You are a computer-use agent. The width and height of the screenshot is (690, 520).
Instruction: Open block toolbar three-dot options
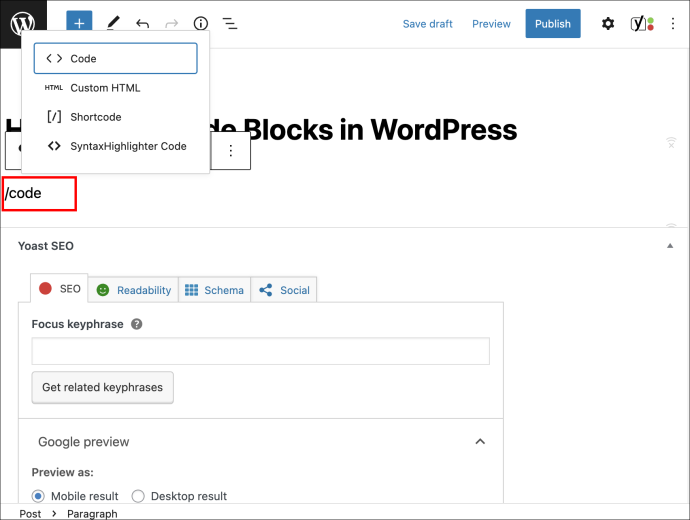(x=231, y=150)
